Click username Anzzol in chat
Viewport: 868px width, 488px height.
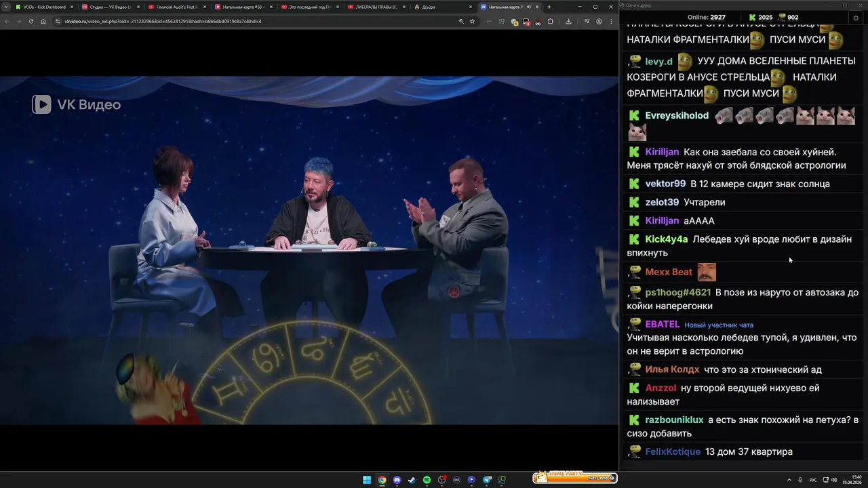[x=660, y=388]
